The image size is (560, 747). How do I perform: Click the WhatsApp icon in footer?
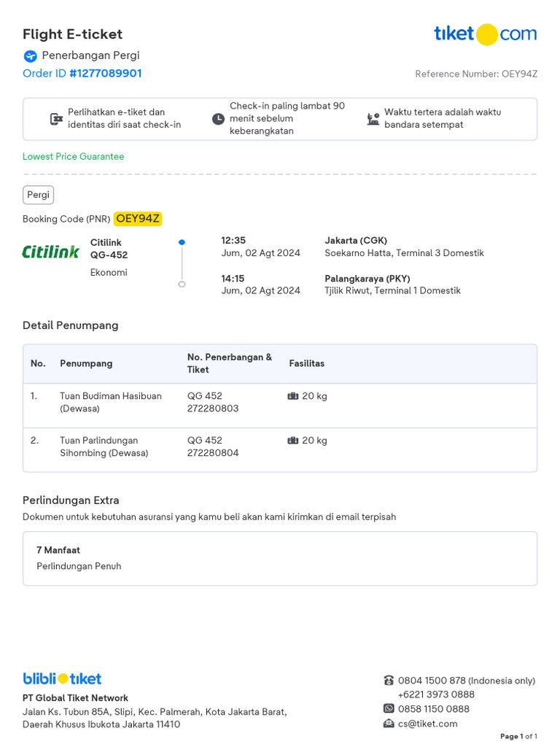[x=389, y=708]
